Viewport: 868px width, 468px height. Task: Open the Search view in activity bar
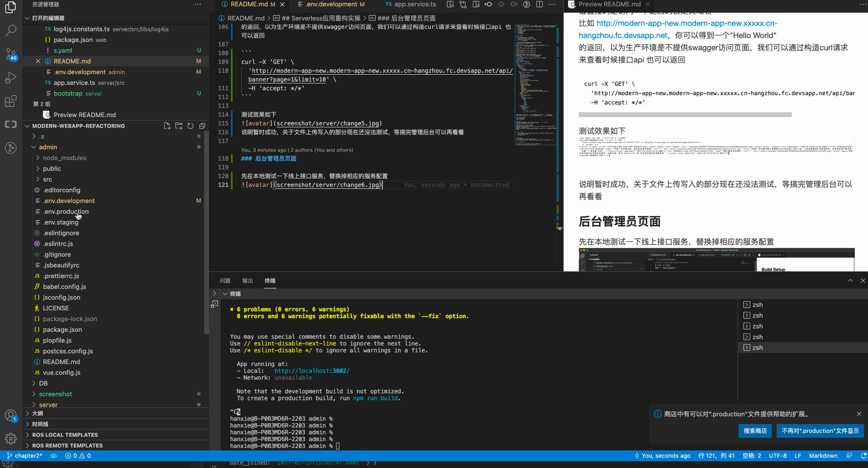tap(11, 31)
